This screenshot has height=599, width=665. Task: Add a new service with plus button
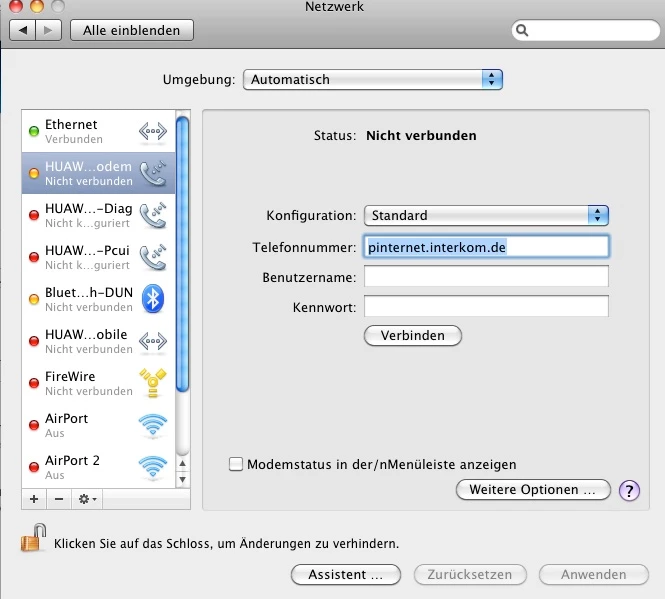click(34, 499)
